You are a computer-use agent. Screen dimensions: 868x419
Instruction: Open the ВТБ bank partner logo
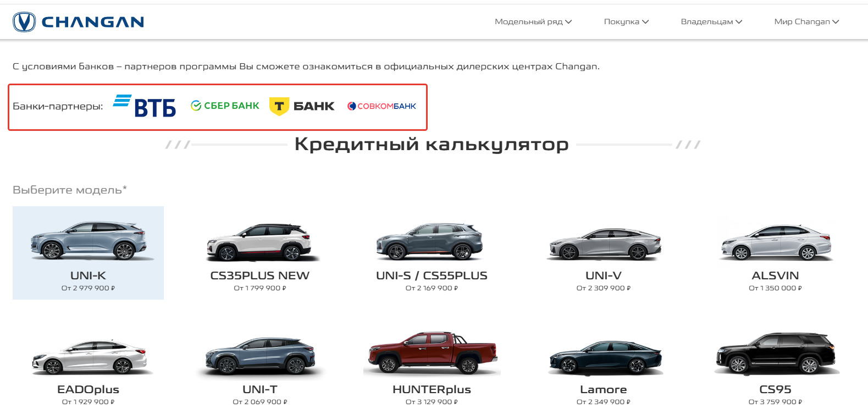tap(145, 106)
